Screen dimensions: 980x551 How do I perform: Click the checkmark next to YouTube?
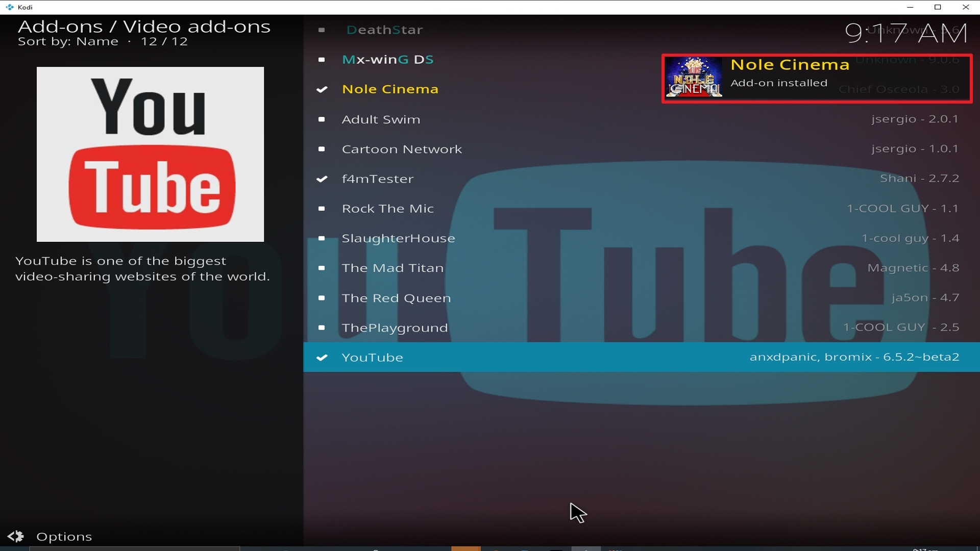coord(322,357)
